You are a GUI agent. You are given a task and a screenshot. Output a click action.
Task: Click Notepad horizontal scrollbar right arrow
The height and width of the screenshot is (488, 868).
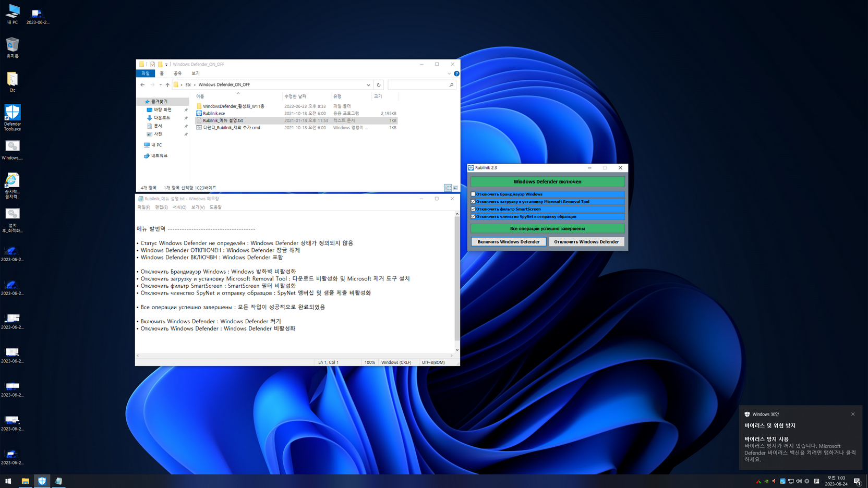tap(451, 356)
